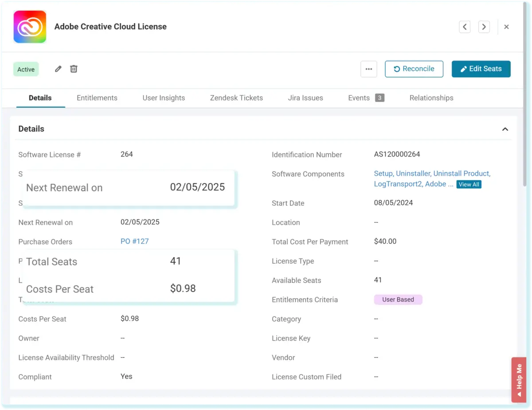Click the pencil edit icon
532x410 pixels.
58,69
